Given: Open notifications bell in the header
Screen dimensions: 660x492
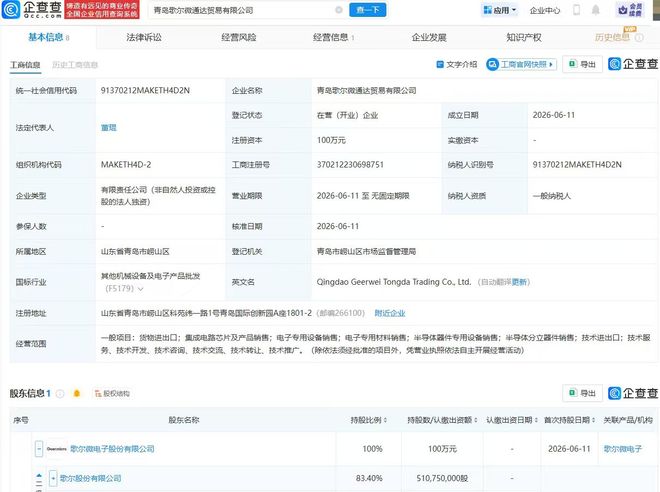Looking at the screenshot, I should [595, 10].
